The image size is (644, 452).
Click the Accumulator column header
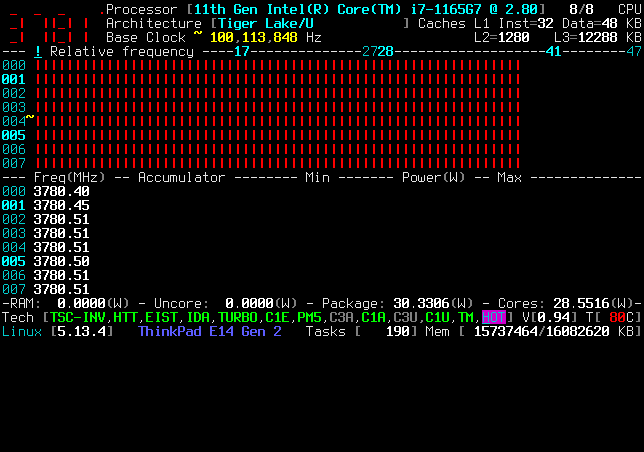click(182, 178)
